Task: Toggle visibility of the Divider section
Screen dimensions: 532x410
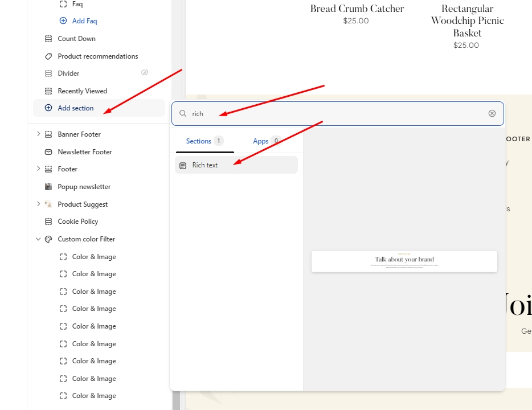Action: pyautogui.click(x=145, y=73)
